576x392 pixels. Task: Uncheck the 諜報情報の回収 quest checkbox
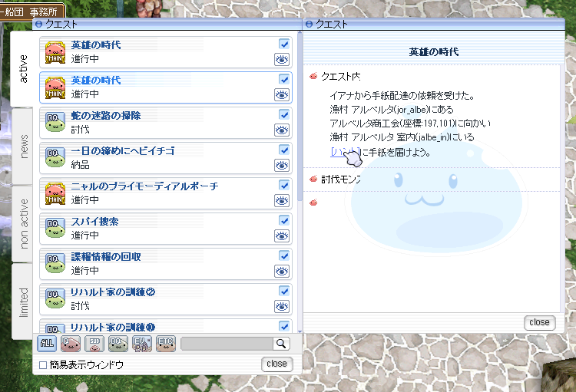[x=284, y=256]
